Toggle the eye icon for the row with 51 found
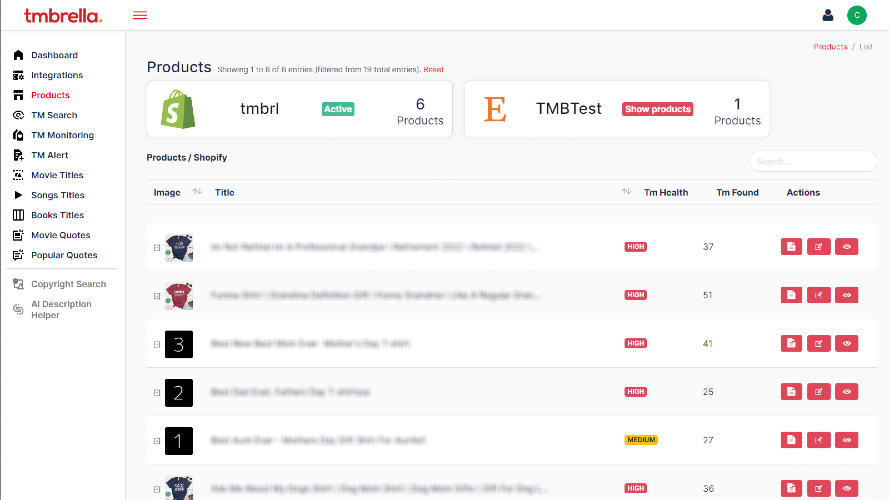889x500 pixels. pyautogui.click(x=847, y=295)
